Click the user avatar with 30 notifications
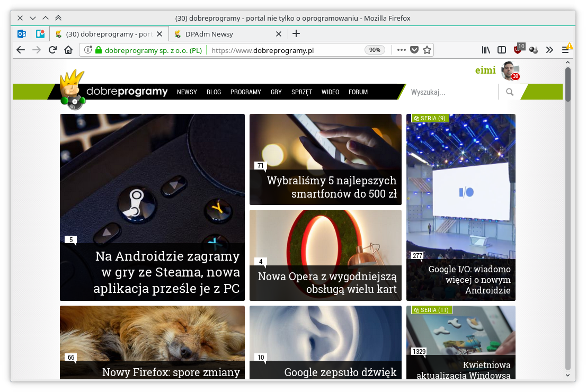 tap(510, 70)
